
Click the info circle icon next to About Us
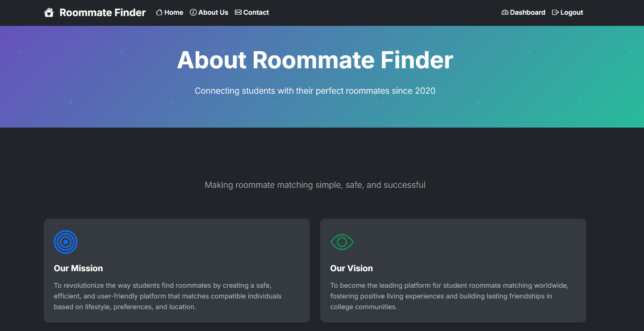[193, 12]
